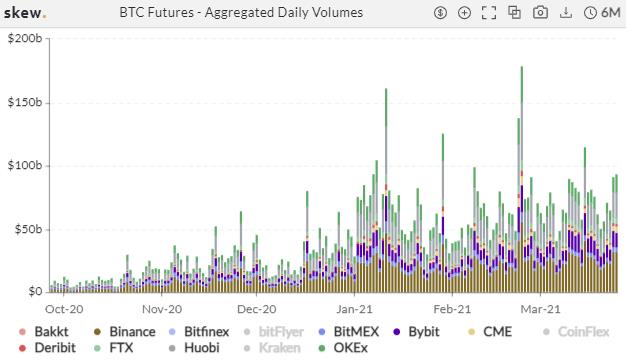Click the skew logo
The height and width of the screenshot is (363, 626).
(25, 13)
